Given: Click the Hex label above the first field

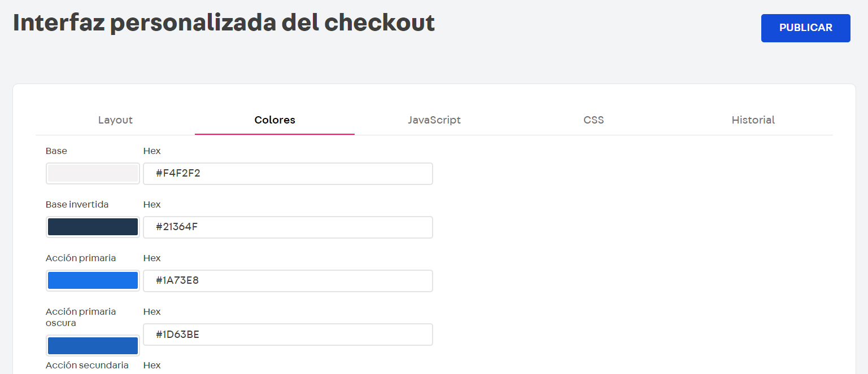Looking at the screenshot, I should tap(152, 151).
